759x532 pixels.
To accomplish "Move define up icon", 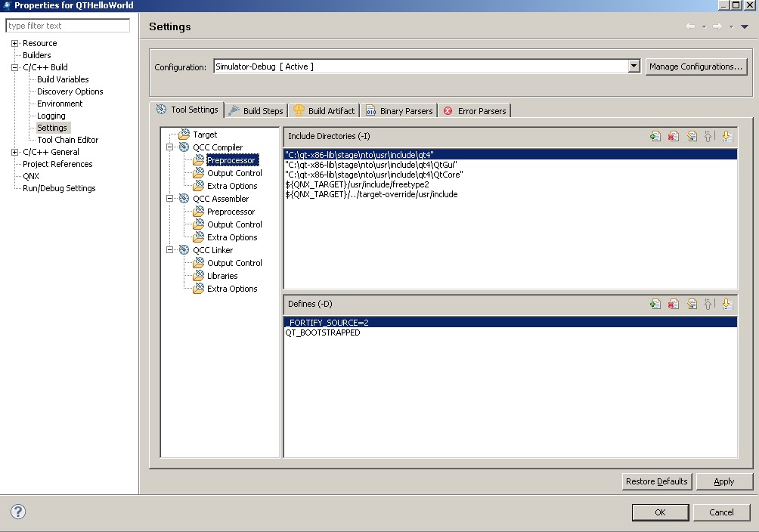I will coord(708,304).
